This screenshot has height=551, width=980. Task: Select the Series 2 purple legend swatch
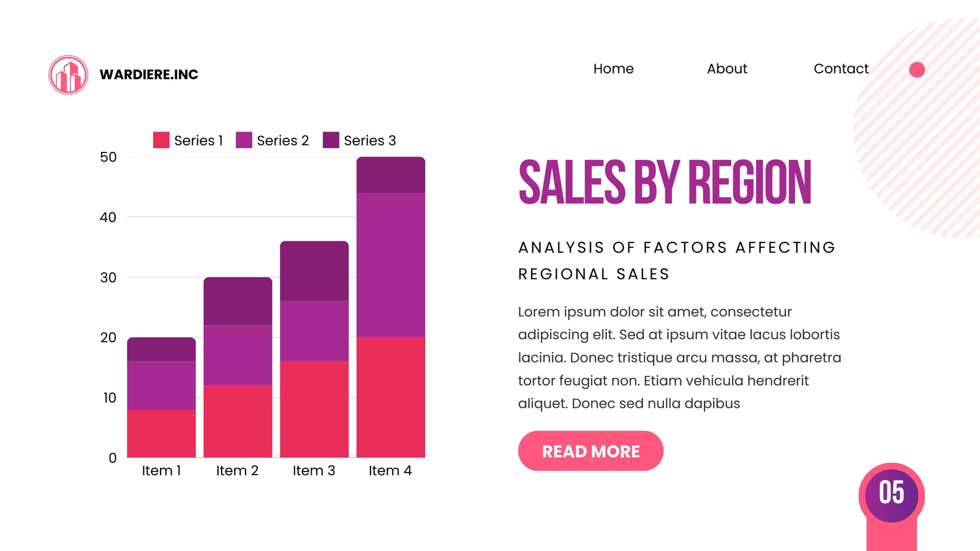pos(244,140)
